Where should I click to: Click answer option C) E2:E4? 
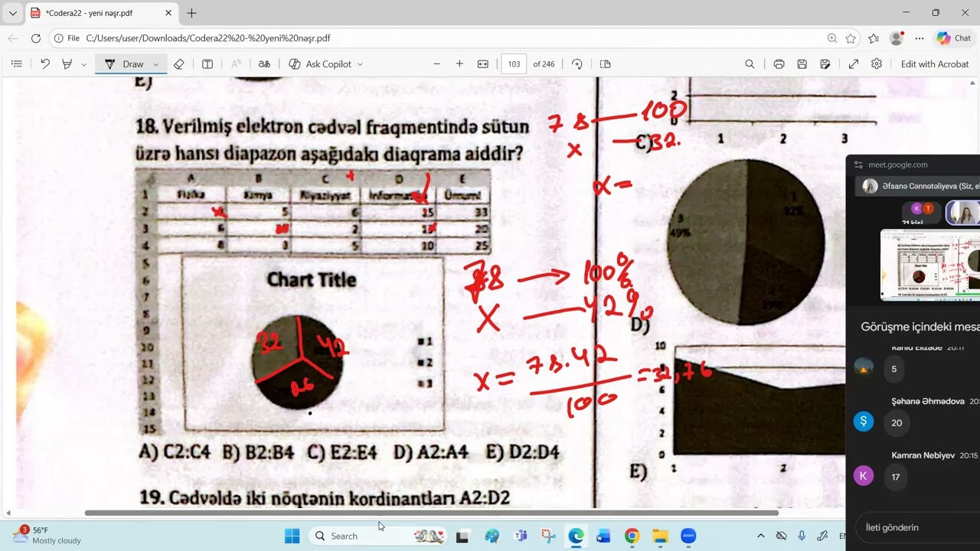342,452
